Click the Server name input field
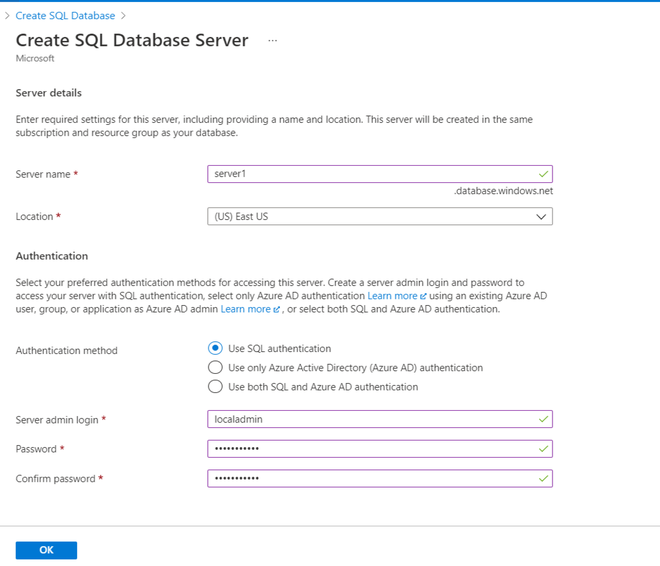This screenshot has height=566, width=660. (x=370, y=174)
